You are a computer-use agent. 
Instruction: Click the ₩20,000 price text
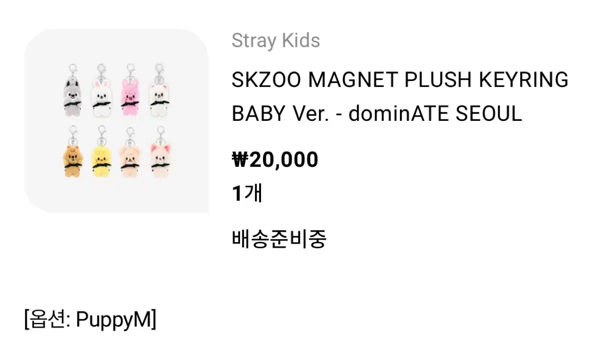[275, 160]
